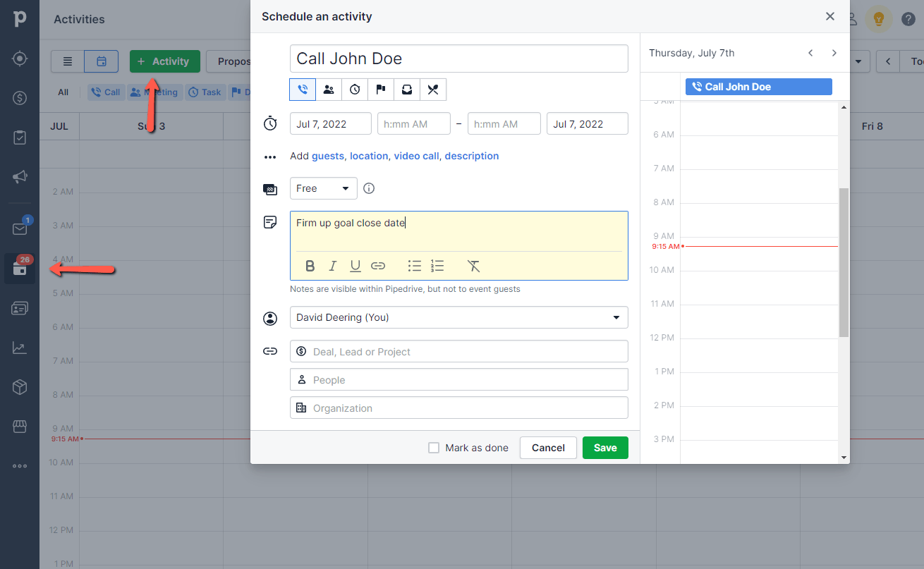Click the end time h:mm AM field
The width and height of the screenshot is (924, 569).
pyautogui.click(x=504, y=124)
